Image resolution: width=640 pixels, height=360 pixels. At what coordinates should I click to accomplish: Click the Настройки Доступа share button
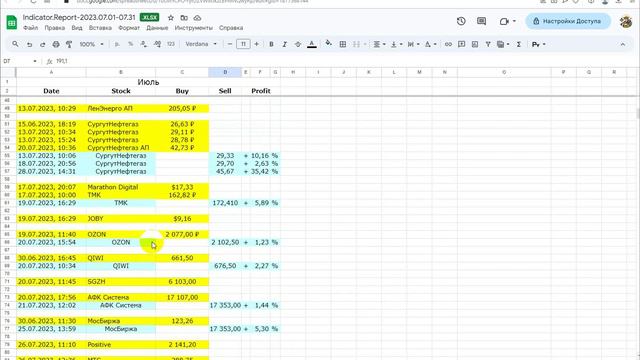click(568, 21)
